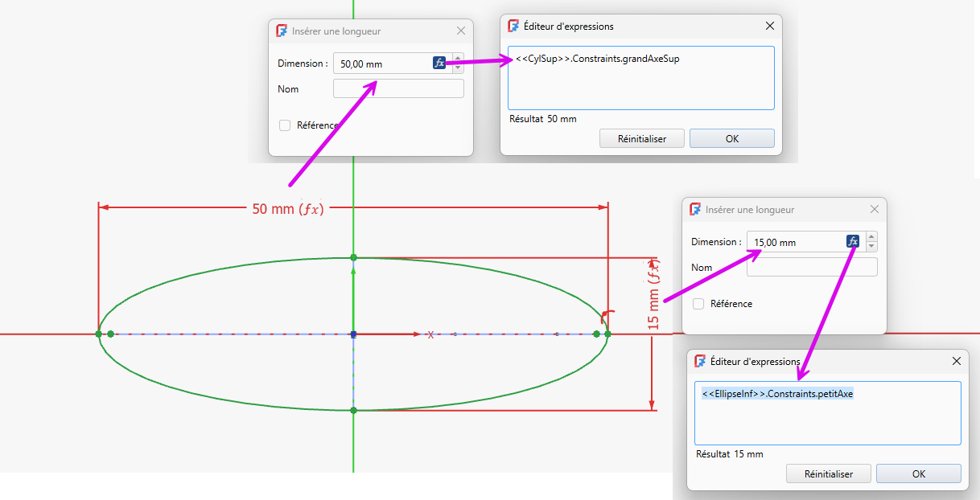
Task: Close the length dialog with 50,00 mm
Action: 461,31
